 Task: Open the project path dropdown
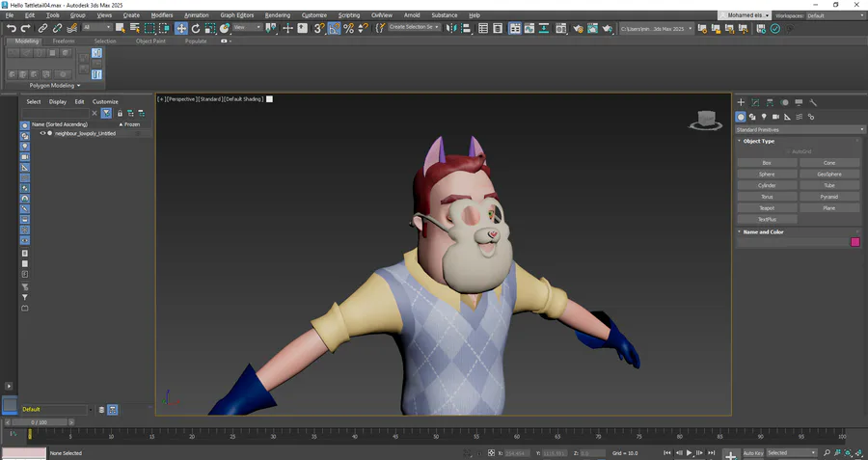click(656, 28)
